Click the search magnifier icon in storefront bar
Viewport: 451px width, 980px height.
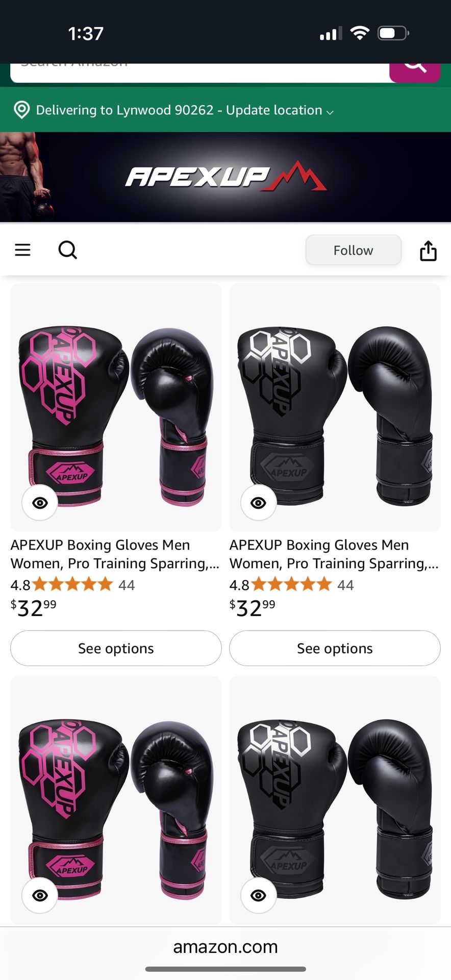click(68, 250)
